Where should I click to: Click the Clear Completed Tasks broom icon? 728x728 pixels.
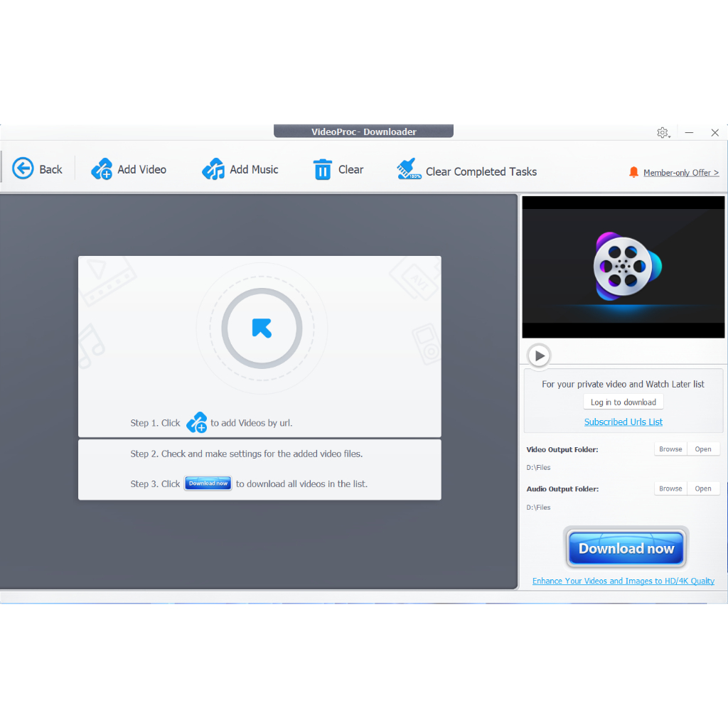[x=409, y=169]
